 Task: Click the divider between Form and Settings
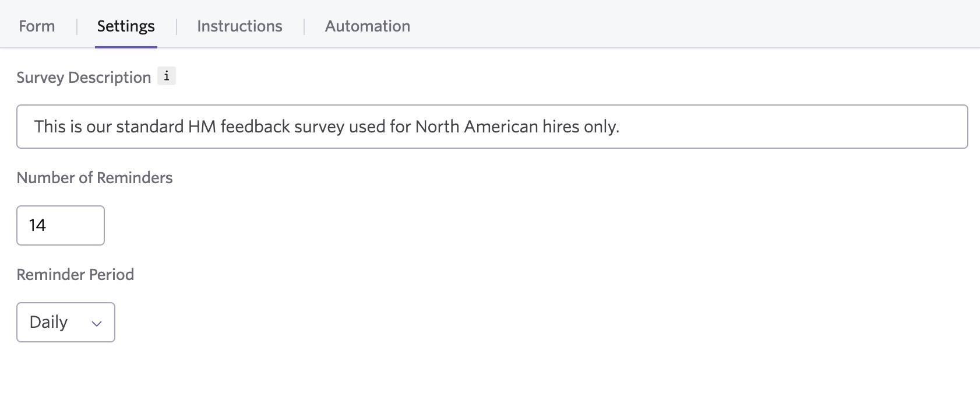pos(77,26)
